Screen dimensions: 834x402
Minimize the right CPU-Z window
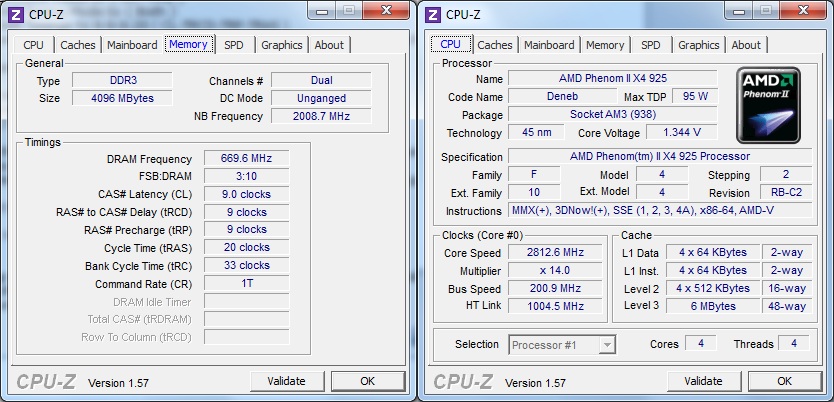[x=738, y=10]
